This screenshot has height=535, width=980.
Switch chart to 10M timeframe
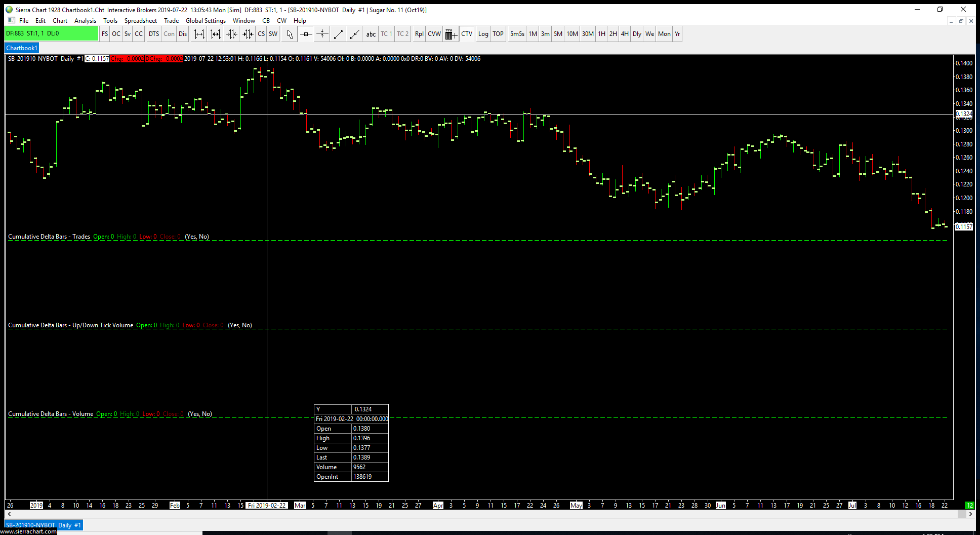(x=573, y=34)
